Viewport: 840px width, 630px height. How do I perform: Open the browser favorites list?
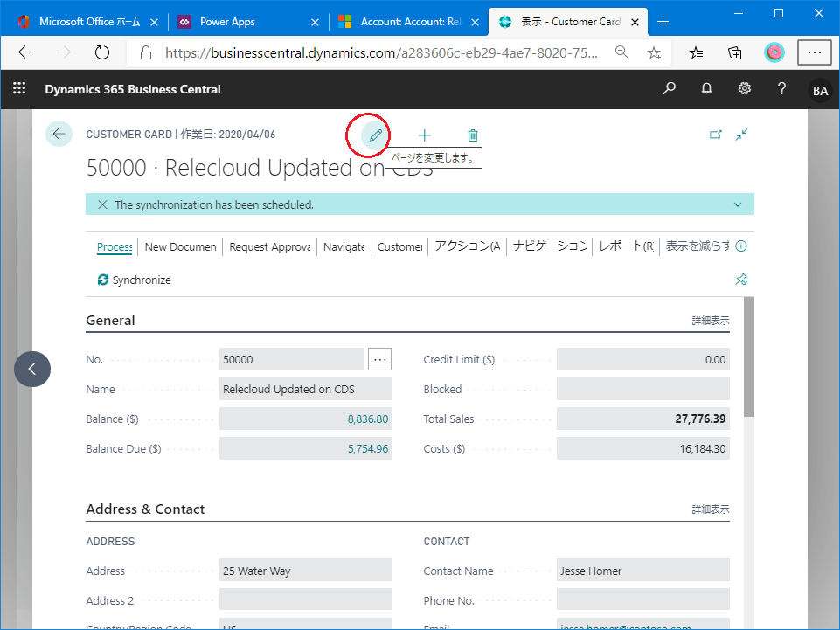click(x=697, y=52)
